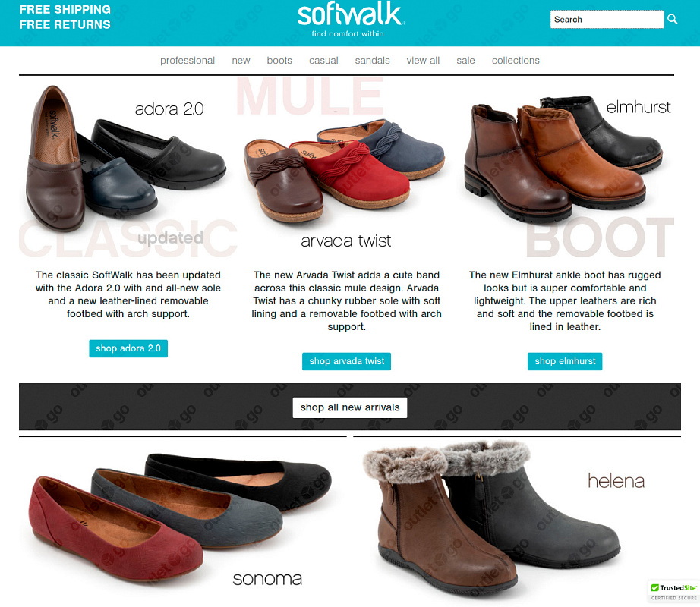
Task: Open the view all navigation link
Action: [423, 61]
